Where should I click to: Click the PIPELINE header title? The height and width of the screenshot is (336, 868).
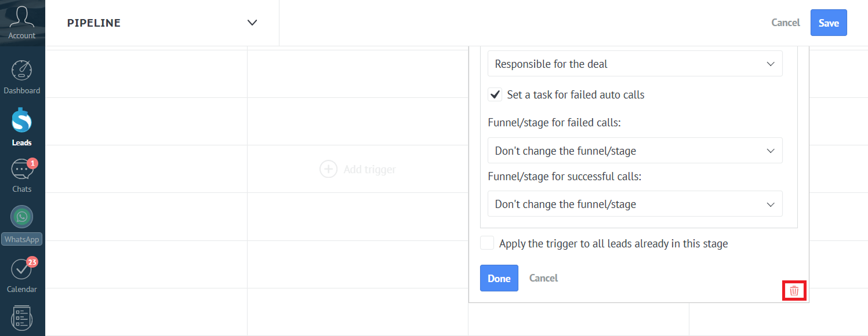point(94,23)
